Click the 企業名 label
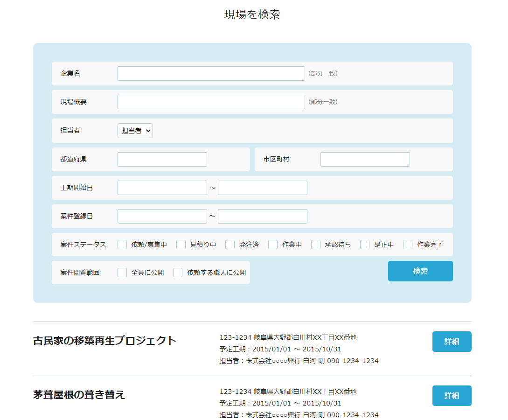The image size is (508, 420). click(x=70, y=74)
